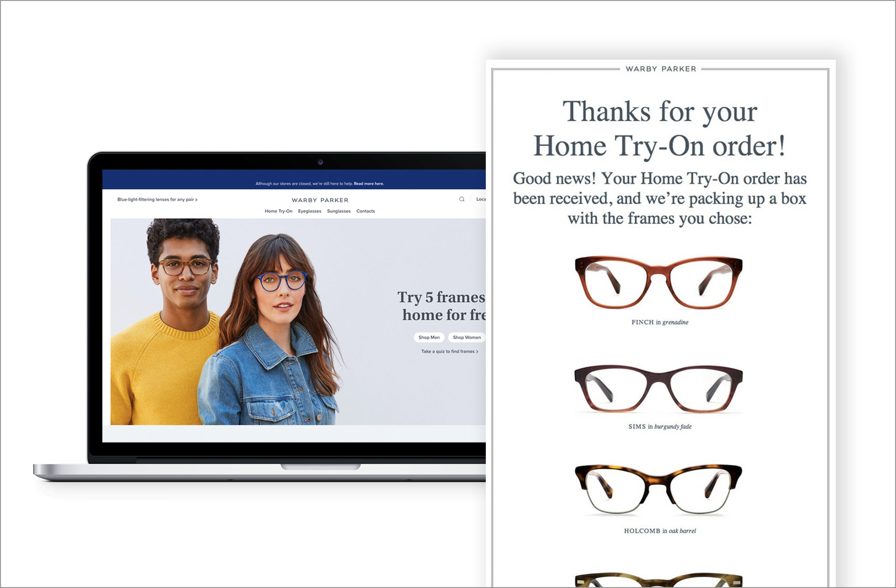Click 'HOLCOMB in oak barrel' caption
The height and width of the screenshot is (588, 896).
pos(660,531)
